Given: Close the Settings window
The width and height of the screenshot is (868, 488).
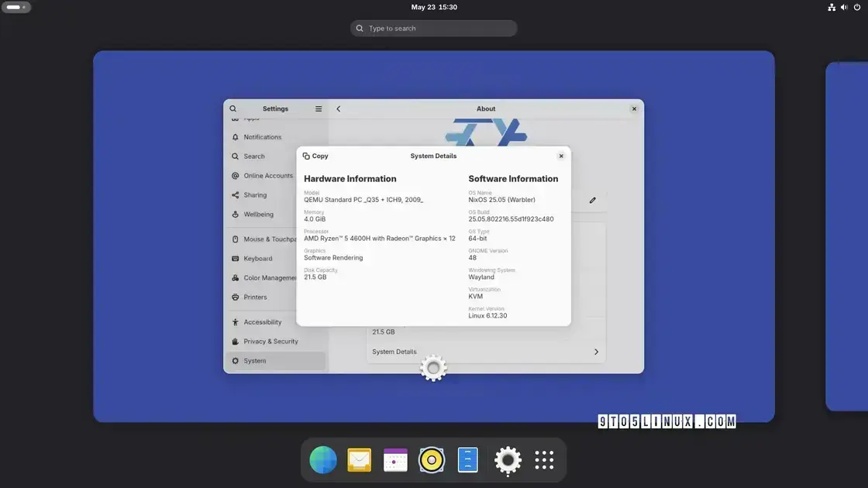Looking at the screenshot, I should point(634,109).
